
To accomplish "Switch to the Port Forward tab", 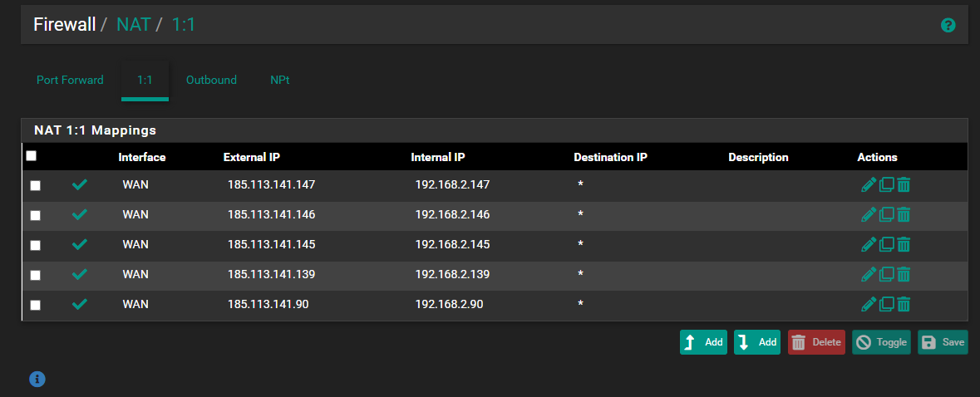I will point(70,81).
